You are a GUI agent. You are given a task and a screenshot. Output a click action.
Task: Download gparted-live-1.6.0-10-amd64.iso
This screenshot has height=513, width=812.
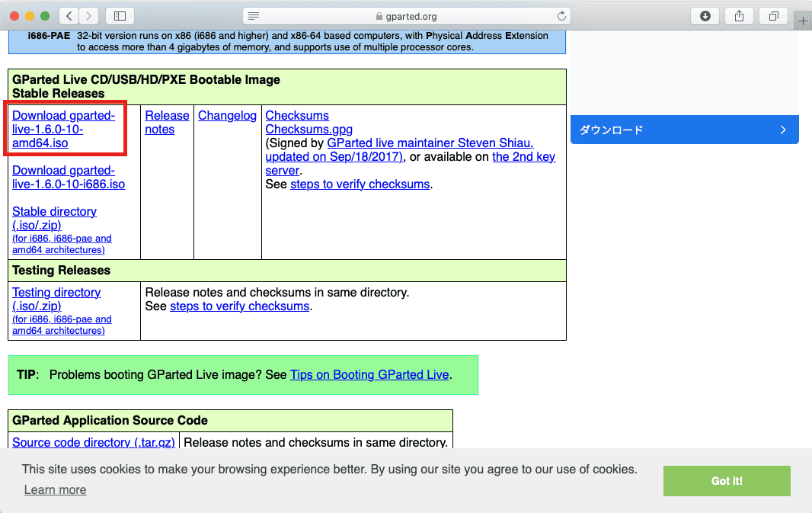(x=63, y=129)
